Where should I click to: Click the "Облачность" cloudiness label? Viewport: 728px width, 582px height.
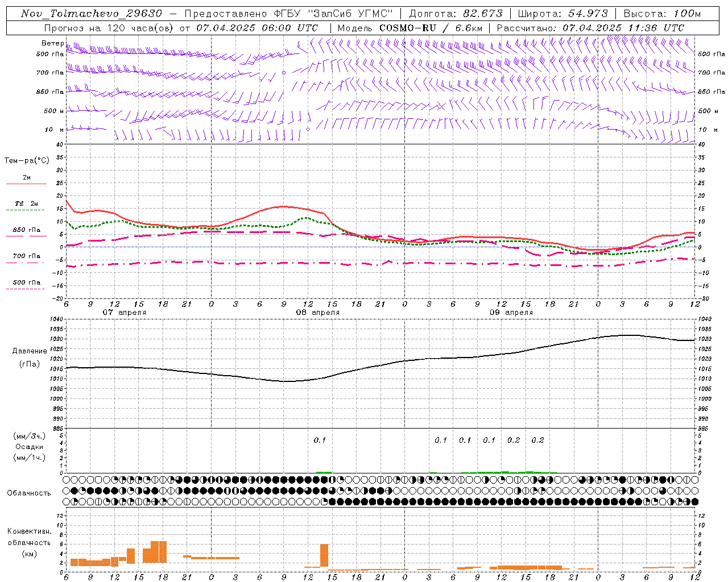coord(29,493)
